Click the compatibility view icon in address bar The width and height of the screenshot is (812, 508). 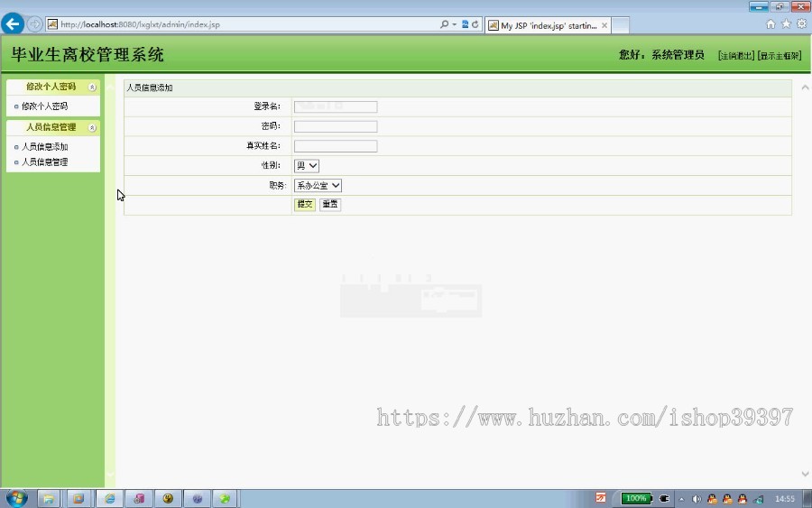pyautogui.click(x=465, y=24)
